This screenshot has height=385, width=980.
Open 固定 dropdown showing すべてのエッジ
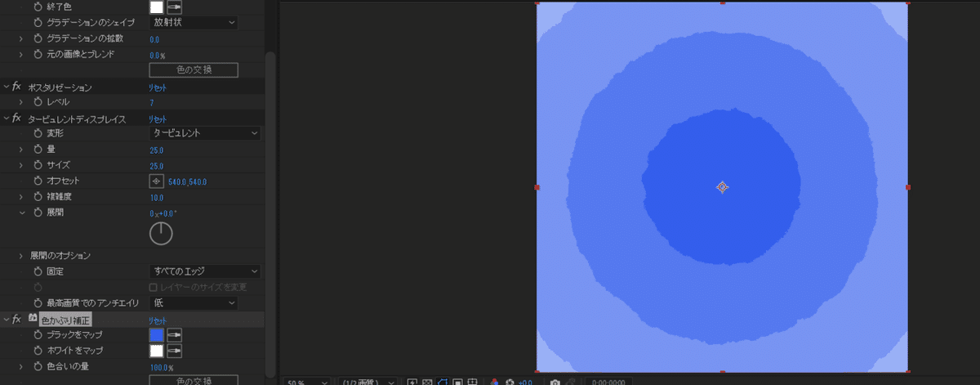coord(204,271)
